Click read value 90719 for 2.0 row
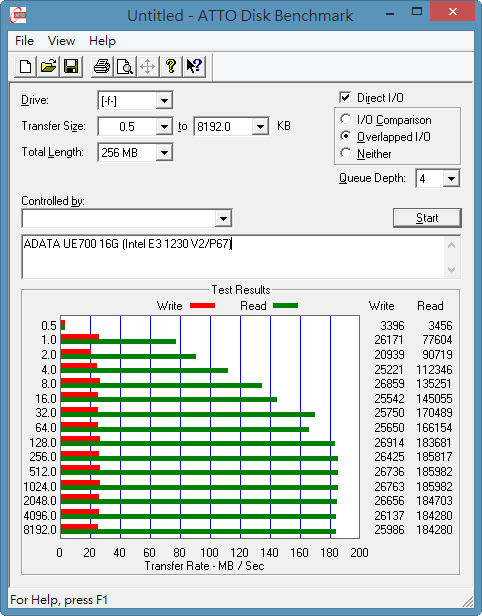This screenshot has width=482, height=616. point(437,355)
